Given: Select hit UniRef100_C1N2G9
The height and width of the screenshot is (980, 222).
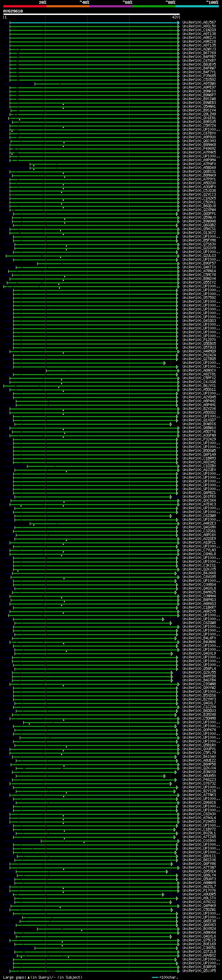Looking at the screenshot, I should tap(199, 30).
